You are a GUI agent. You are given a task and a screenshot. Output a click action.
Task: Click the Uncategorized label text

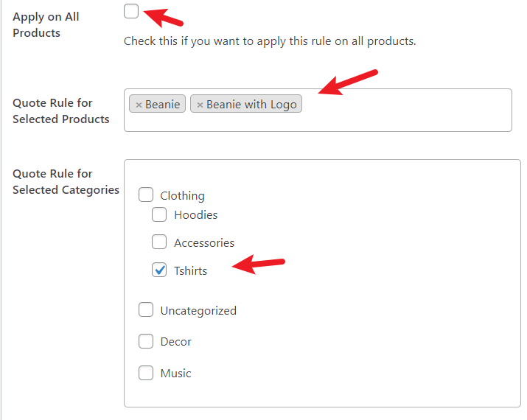(198, 311)
